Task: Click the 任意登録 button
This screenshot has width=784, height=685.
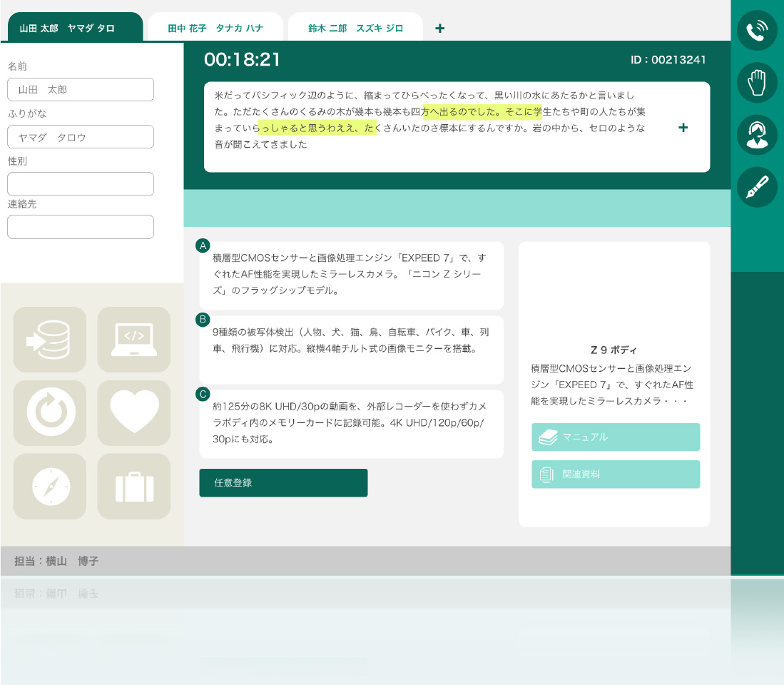Action: (x=283, y=482)
